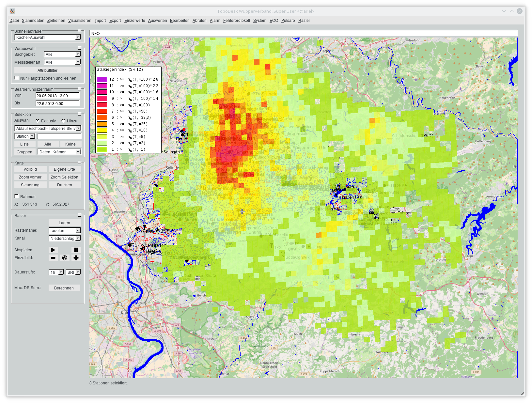Click the Alle selection button
Viewport: 532px width, 403px height.
[48, 144]
